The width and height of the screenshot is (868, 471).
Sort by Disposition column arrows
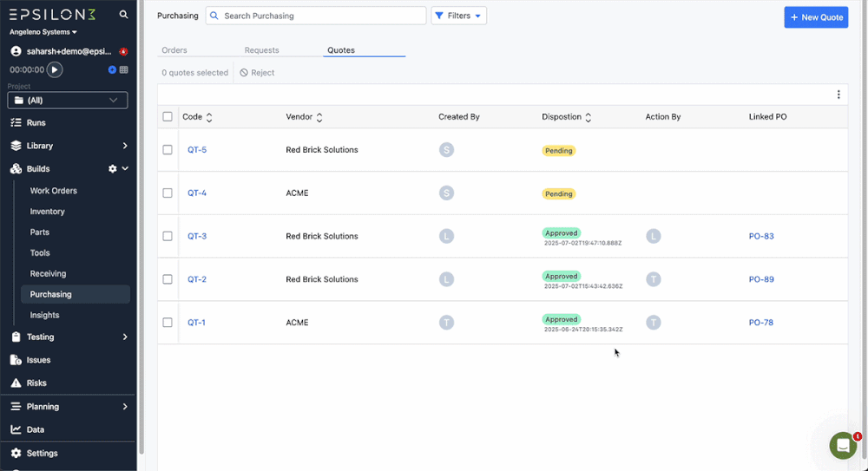(x=588, y=117)
